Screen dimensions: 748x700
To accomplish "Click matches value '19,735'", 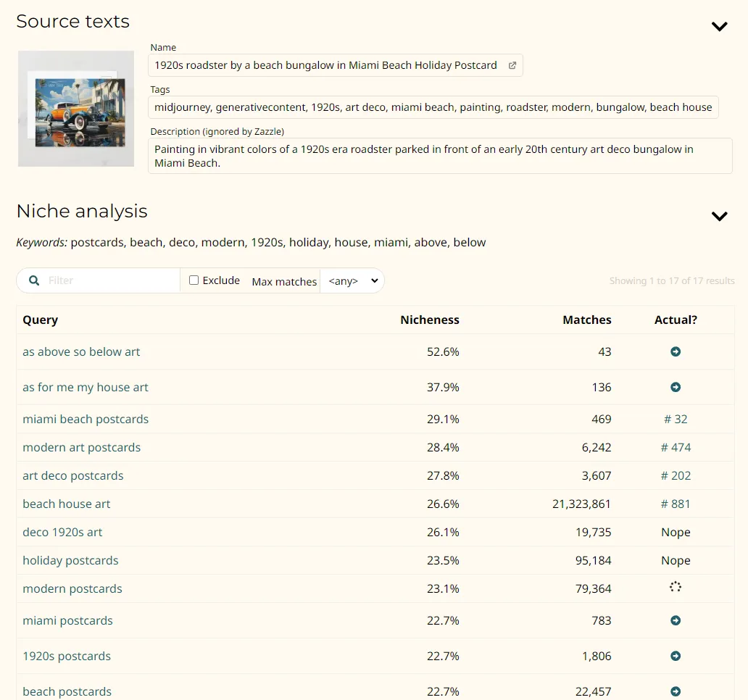I will pos(593,532).
